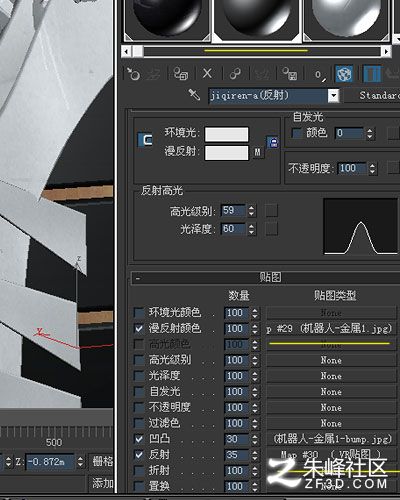Click the 自发光 value field
Viewport: 400px width, 500px height.
(x=350, y=133)
